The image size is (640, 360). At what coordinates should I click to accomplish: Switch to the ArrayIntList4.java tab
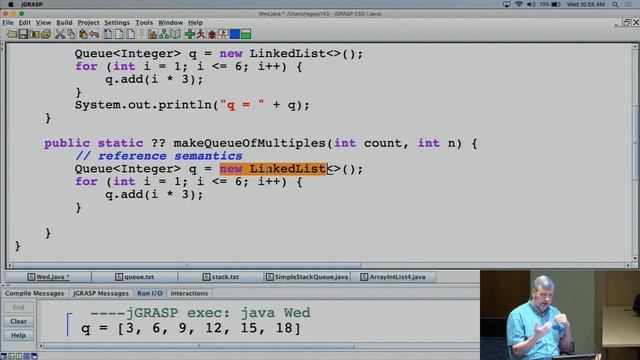tap(393, 277)
